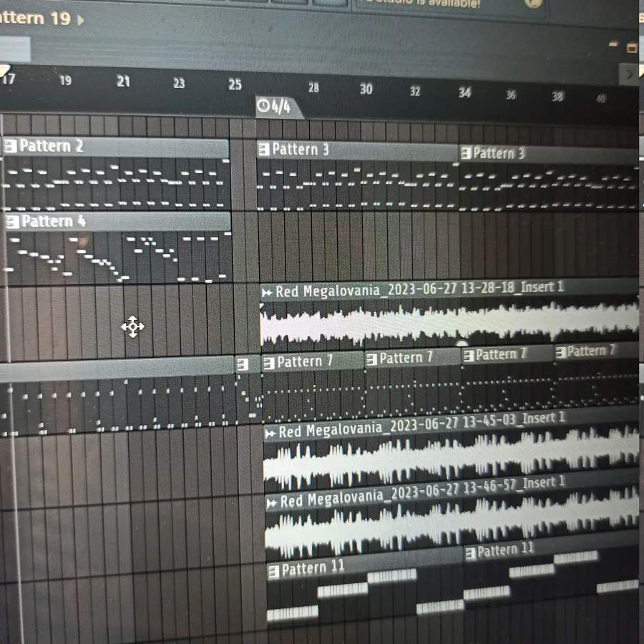Jump to bar 34 on the ruler
The image size is (644, 644).
coord(465,92)
